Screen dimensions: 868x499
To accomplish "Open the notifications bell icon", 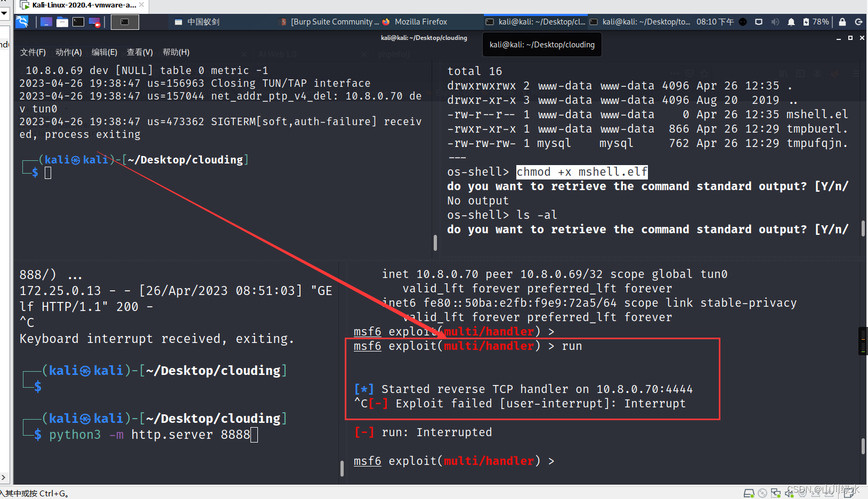I will coord(791,22).
